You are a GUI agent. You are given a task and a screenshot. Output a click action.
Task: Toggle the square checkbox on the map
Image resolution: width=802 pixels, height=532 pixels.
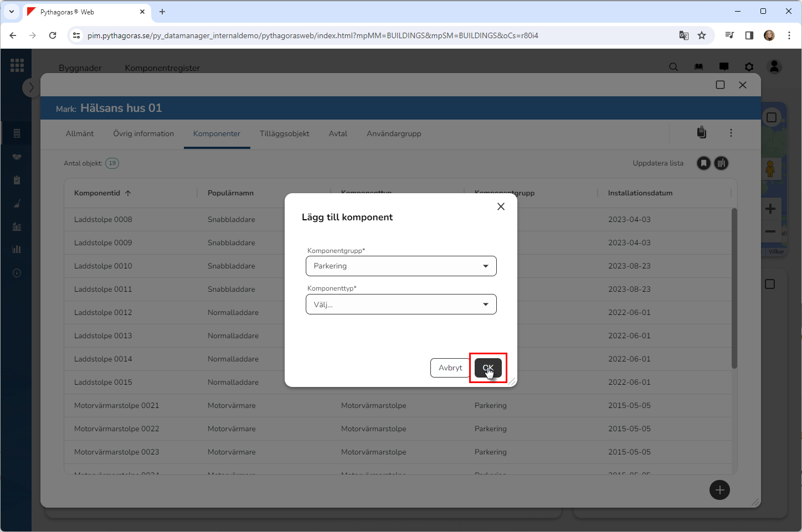771,117
